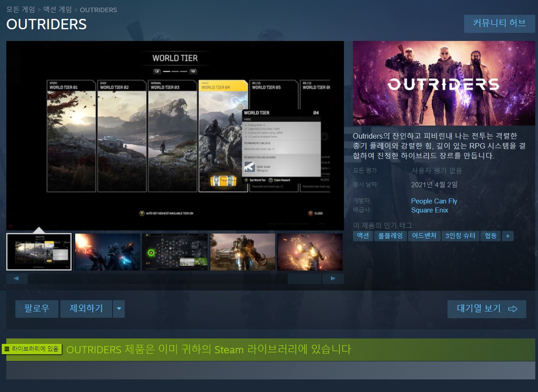Click the 제외하기 ignore button
The width and height of the screenshot is (538, 392).
[86, 309]
